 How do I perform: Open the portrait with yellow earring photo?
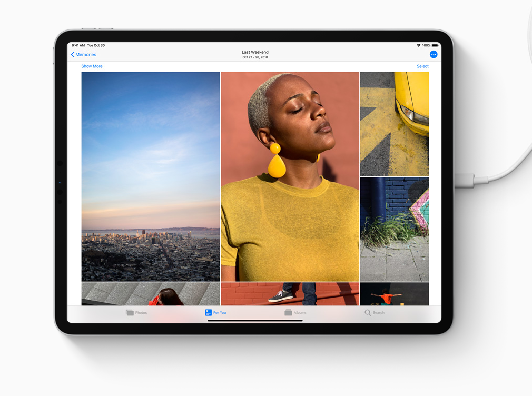[290, 176]
